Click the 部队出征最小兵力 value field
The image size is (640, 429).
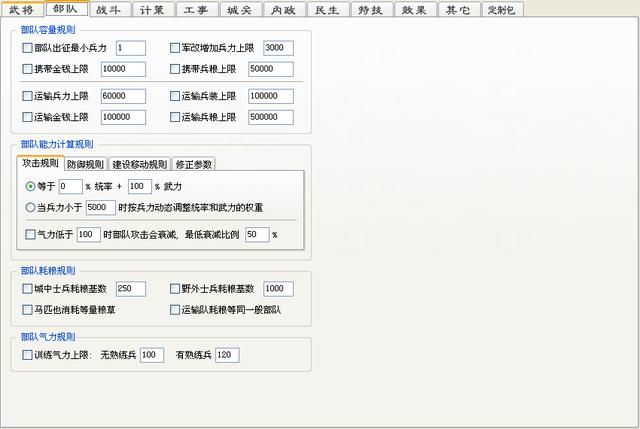[x=131, y=48]
